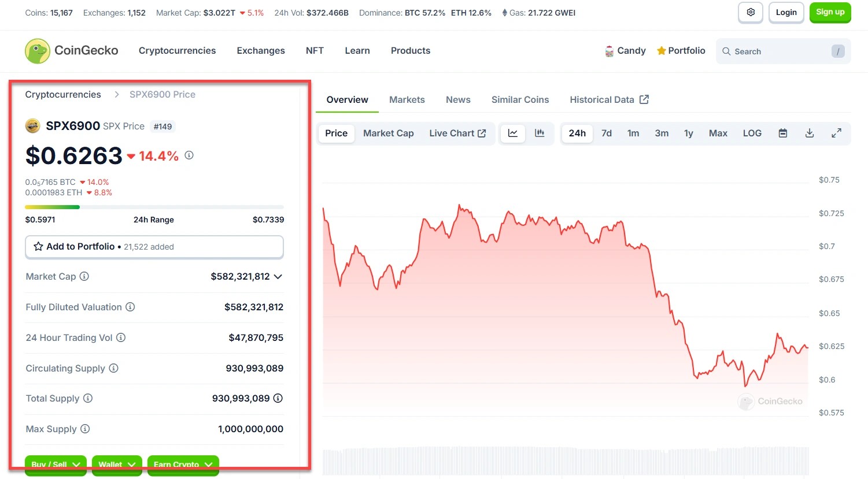Open the Learn nav menu
This screenshot has width=868, height=479.
point(357,51)
